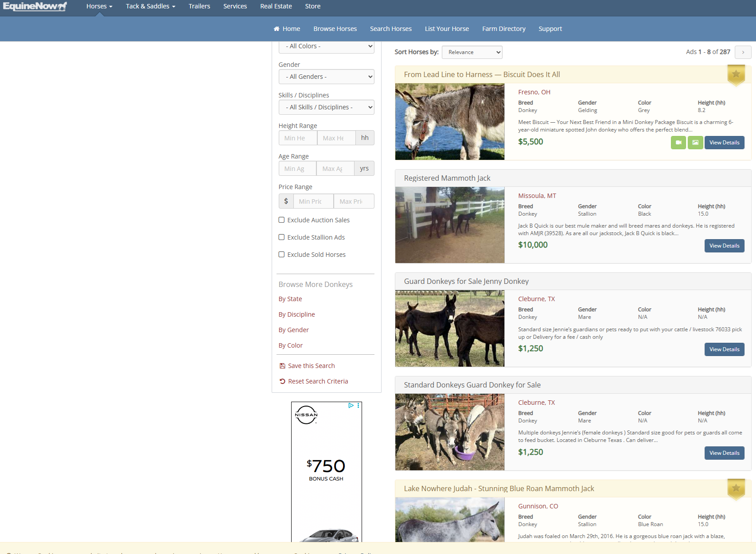Click the Home house icon

tap(277, 29)
